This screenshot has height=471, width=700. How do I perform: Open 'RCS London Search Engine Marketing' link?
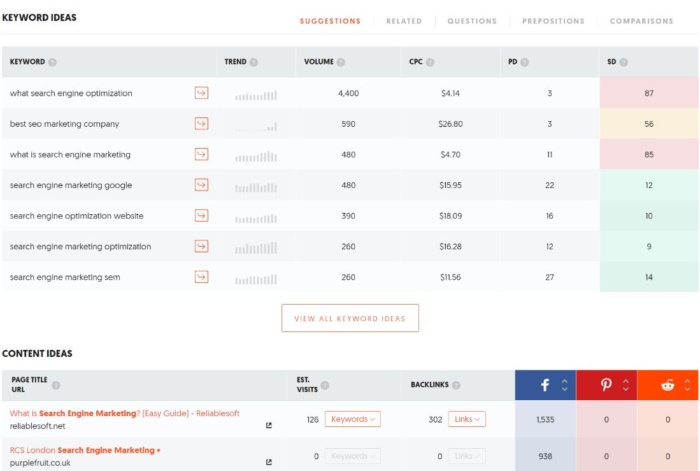tap(85, 450)
